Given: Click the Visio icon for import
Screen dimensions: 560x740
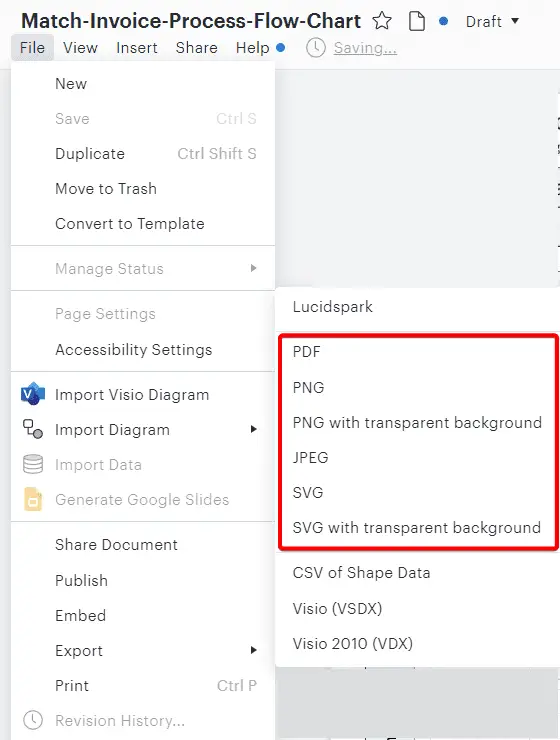Looking at the screenshot, I should (x=33, y=394).
